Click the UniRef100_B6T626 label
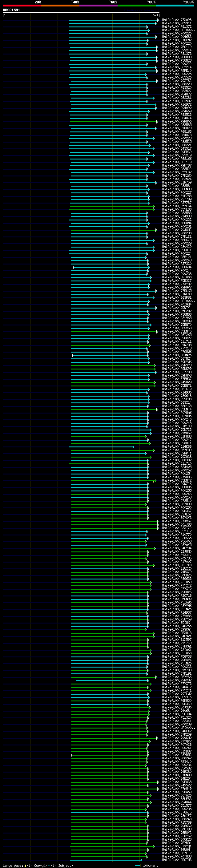The width and height of the screenshot is (197, 868). [x=177, y=795]
